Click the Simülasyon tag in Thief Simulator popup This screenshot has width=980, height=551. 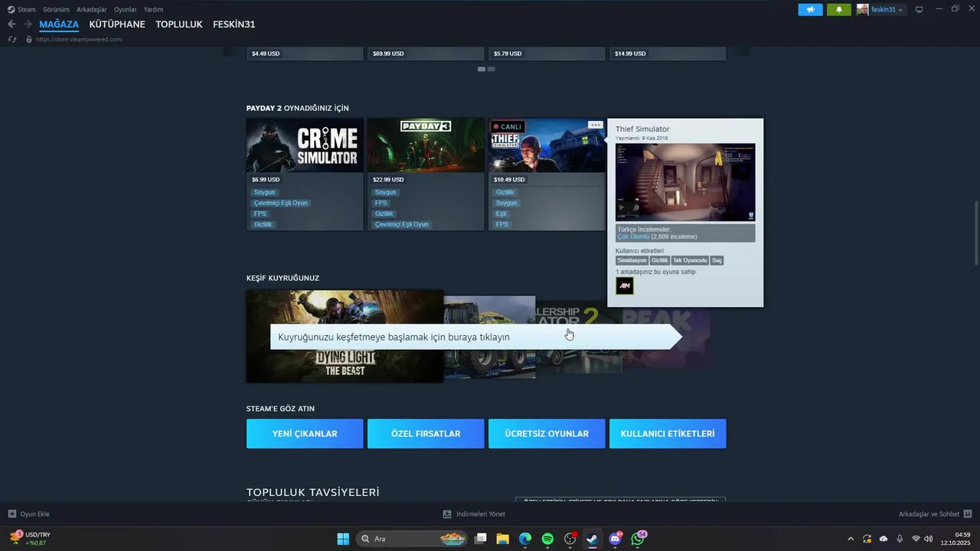point(632,260)
